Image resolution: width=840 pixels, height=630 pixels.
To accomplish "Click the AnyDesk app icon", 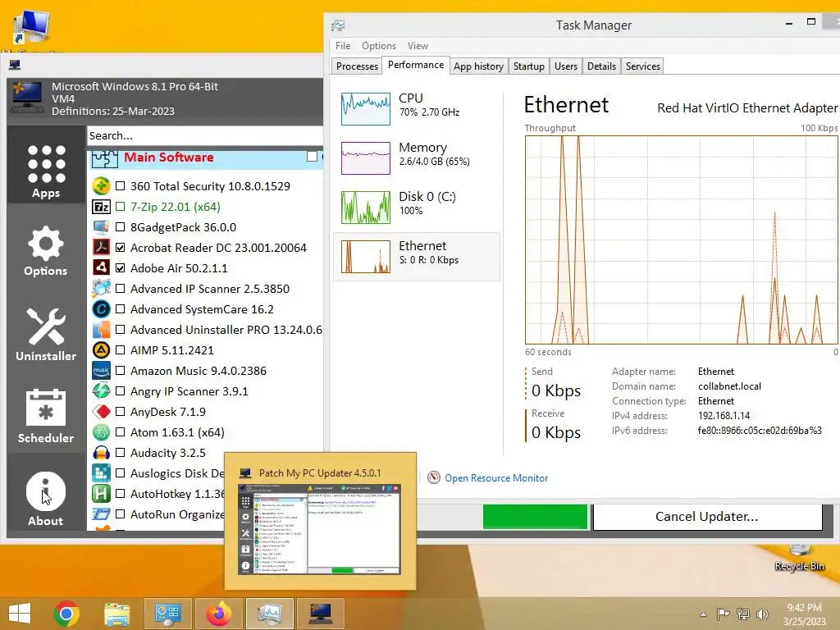I will 101,412.
